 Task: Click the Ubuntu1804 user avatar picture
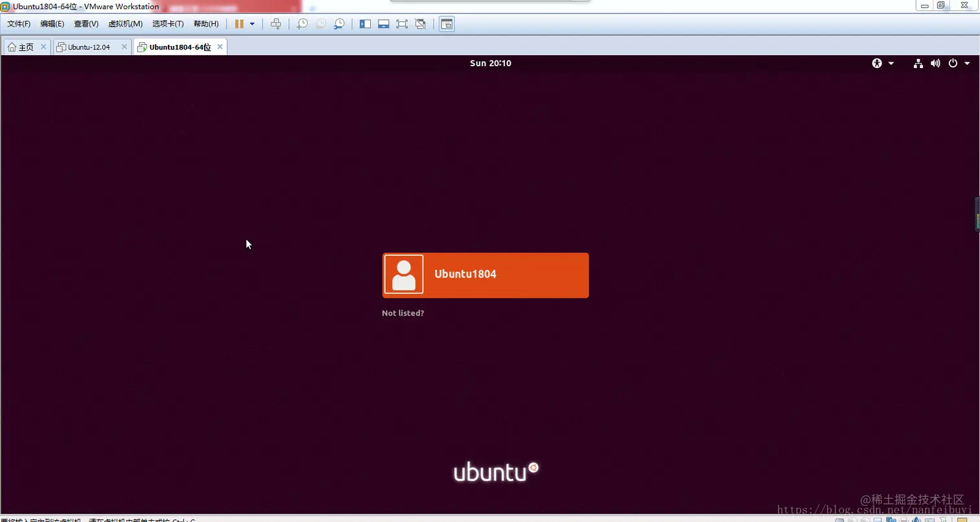pos(404,274)
